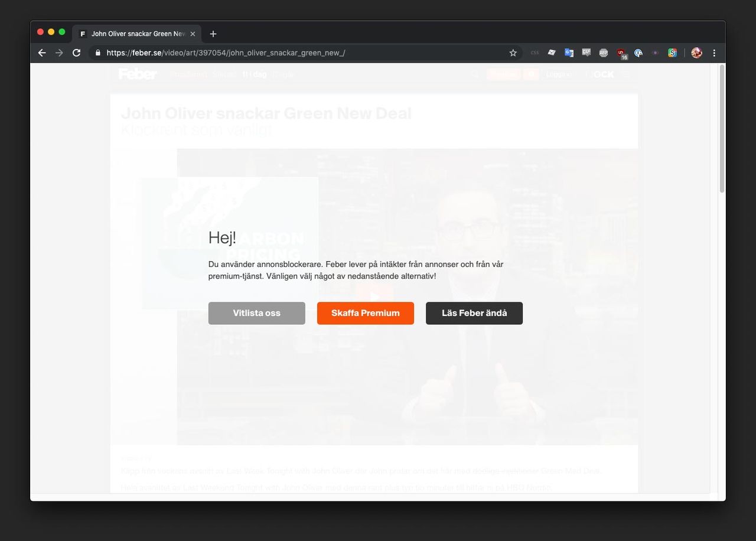The height and width of the screenshot is (541, 756).
Task: Open the Google Translate extension
Action: pyautogui.click(x=569, y=53)
